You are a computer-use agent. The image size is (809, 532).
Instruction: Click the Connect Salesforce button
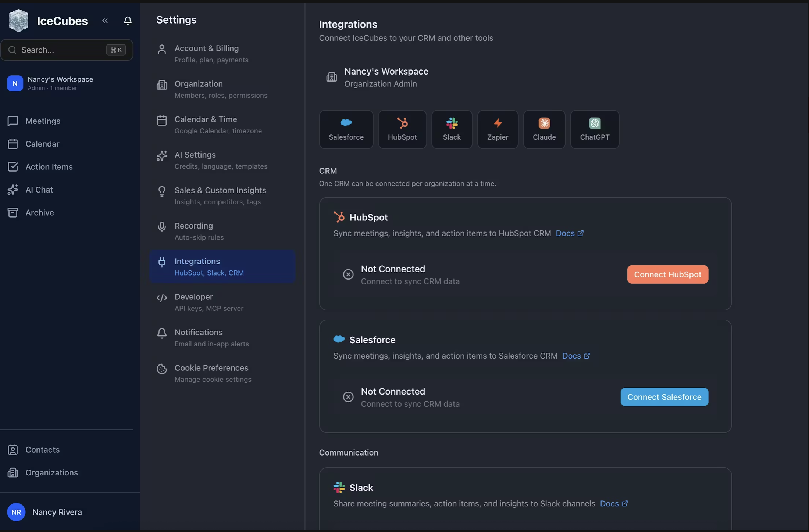point(664,397)
